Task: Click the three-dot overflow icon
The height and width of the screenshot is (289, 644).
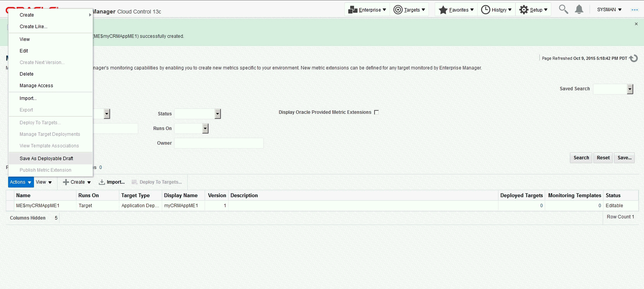Action: pos(635,10)
